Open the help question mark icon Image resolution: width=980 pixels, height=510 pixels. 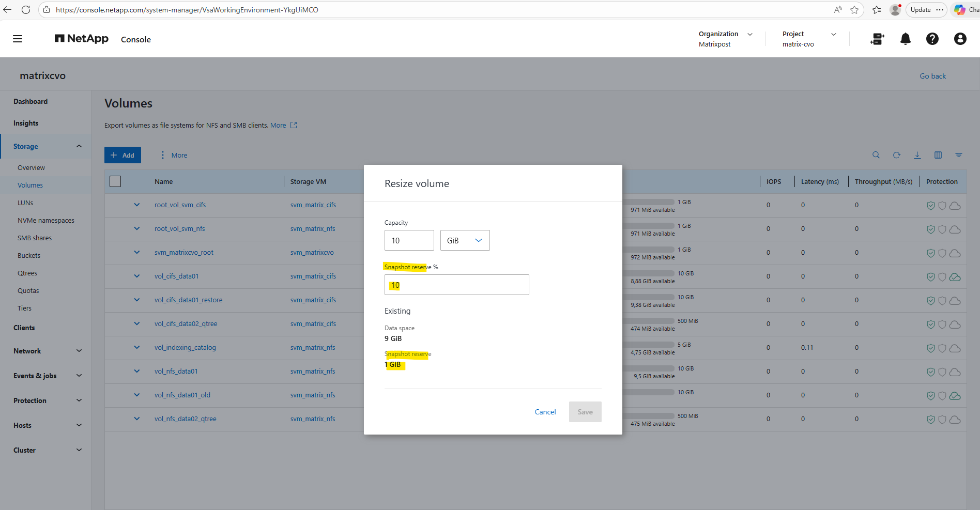932,39
